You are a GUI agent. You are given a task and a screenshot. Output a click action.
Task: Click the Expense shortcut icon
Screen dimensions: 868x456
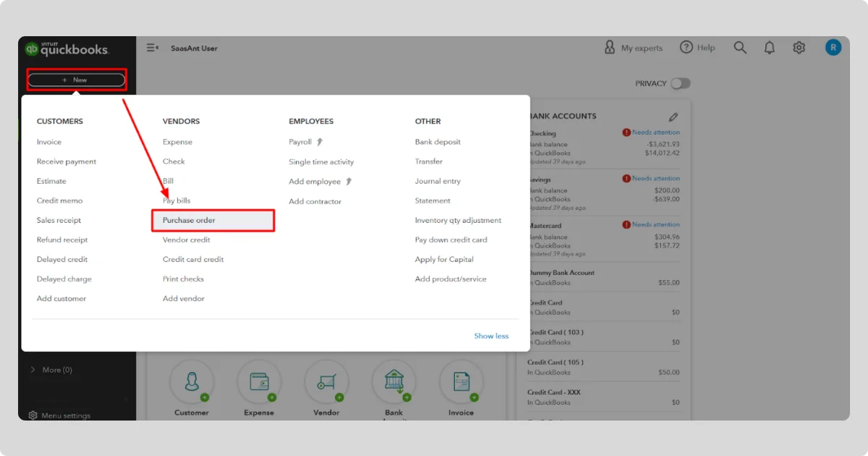[259, 381]
